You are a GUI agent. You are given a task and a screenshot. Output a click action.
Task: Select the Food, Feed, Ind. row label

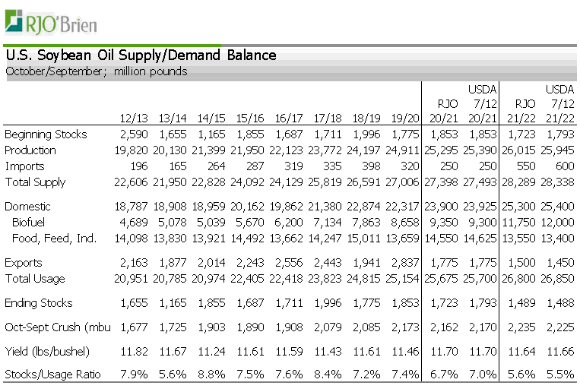(54, 239)
